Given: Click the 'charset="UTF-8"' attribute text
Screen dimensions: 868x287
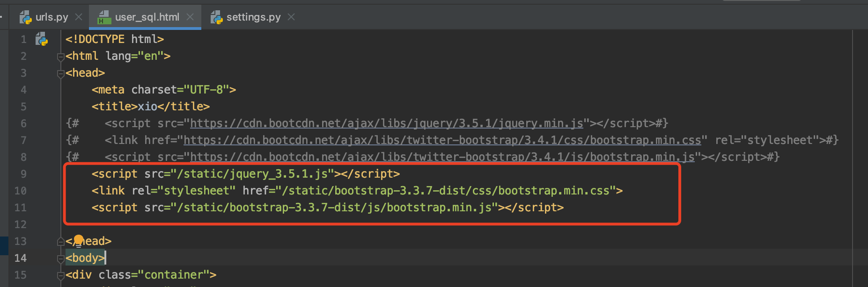Looking at the screenshot, I should click(x=180, y=90).
